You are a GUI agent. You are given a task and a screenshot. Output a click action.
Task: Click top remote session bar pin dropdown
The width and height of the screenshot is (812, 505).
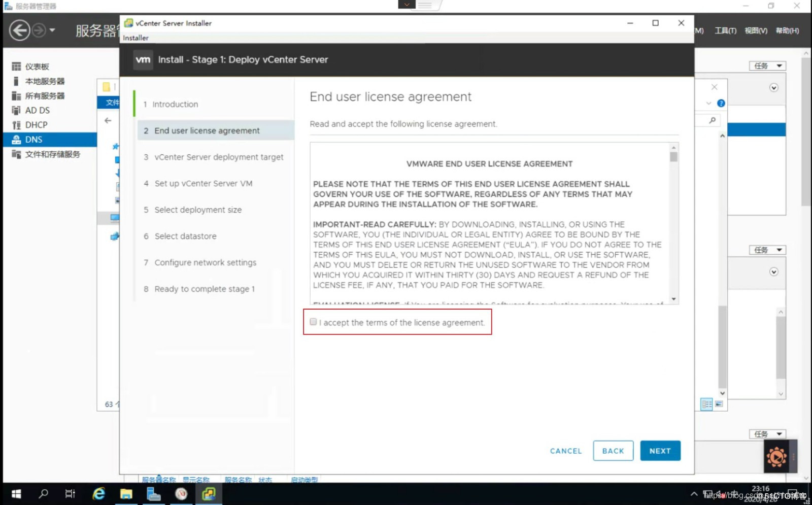pos(407,5)
